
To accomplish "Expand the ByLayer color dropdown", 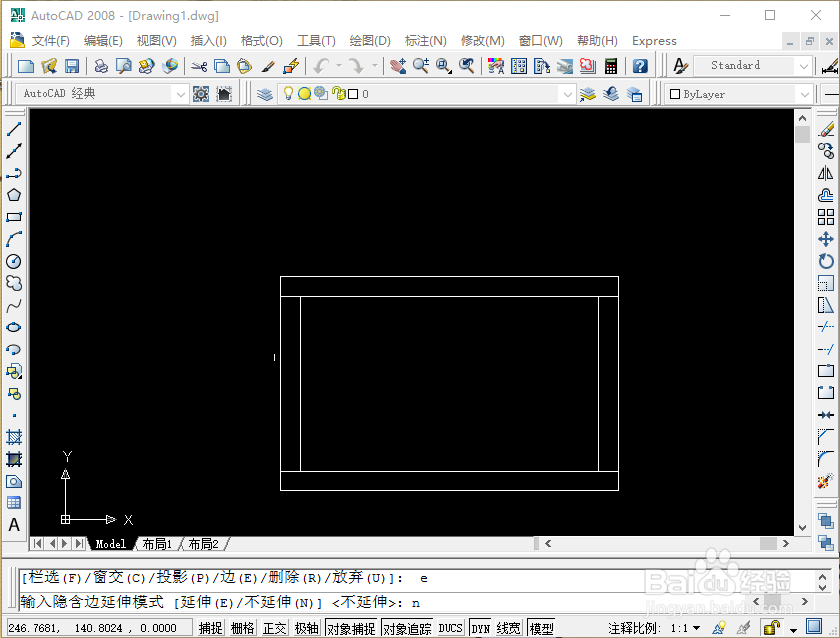I will [x=804, y=94].
